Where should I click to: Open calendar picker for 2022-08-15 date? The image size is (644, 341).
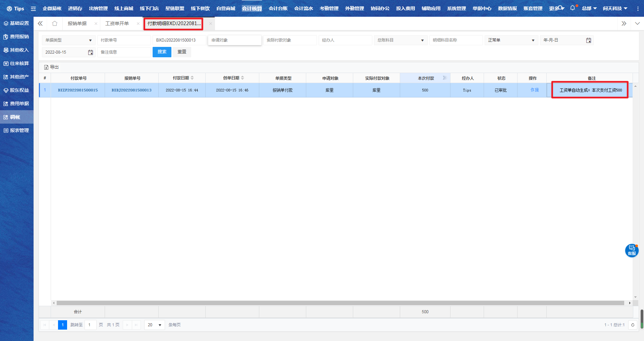coord(90,52)
